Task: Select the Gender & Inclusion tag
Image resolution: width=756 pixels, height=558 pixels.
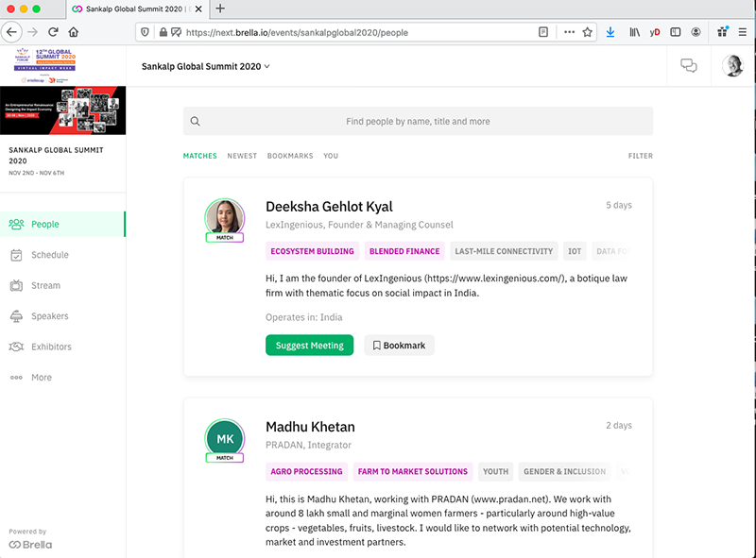Action: coord(564,472)
